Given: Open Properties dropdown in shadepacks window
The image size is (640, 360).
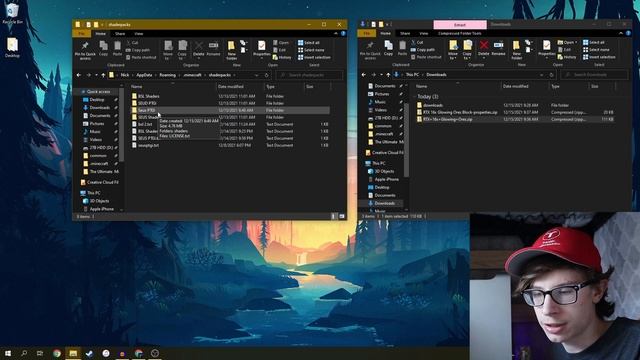Looking at the screenshot, I should [x=262, y=57].
